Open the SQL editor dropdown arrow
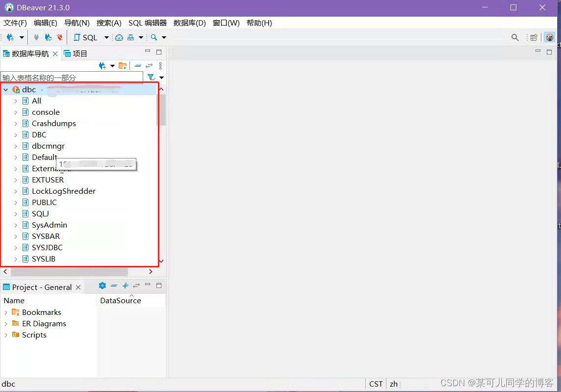Viewport: 561px width, 392px height. tap(107, 37)
